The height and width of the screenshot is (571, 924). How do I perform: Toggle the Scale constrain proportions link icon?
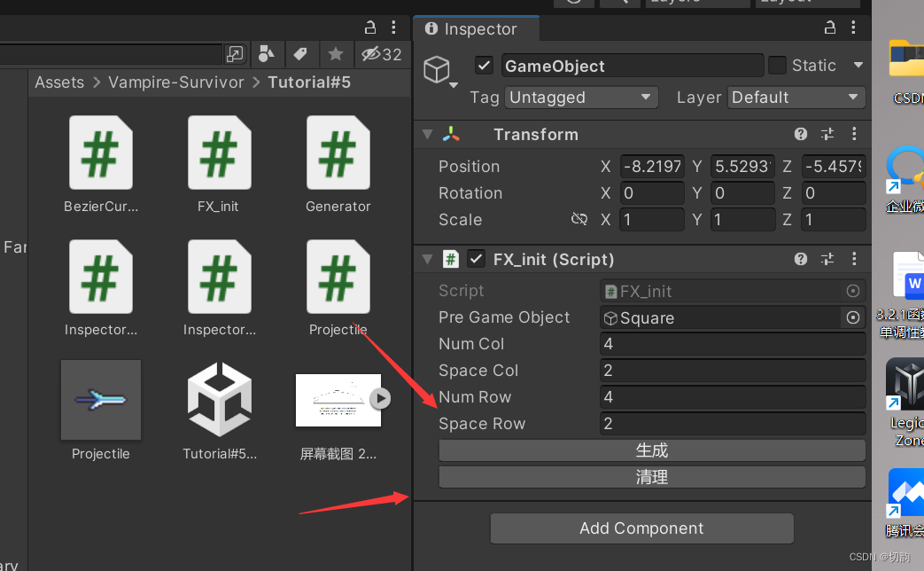[x=580, y=219]
